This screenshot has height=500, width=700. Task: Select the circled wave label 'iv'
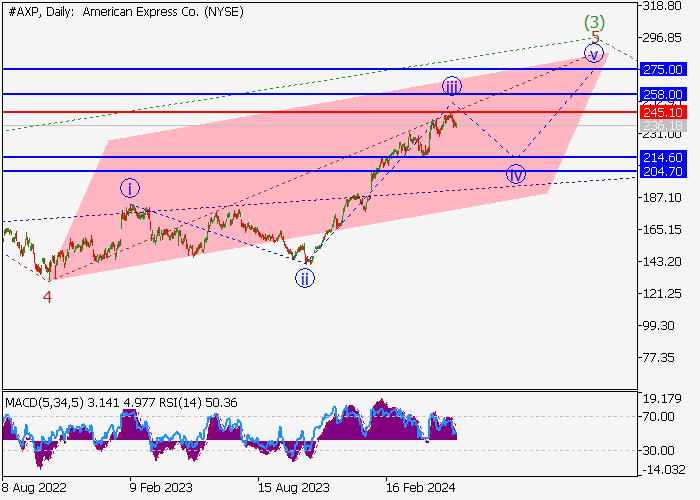[516, 174]
